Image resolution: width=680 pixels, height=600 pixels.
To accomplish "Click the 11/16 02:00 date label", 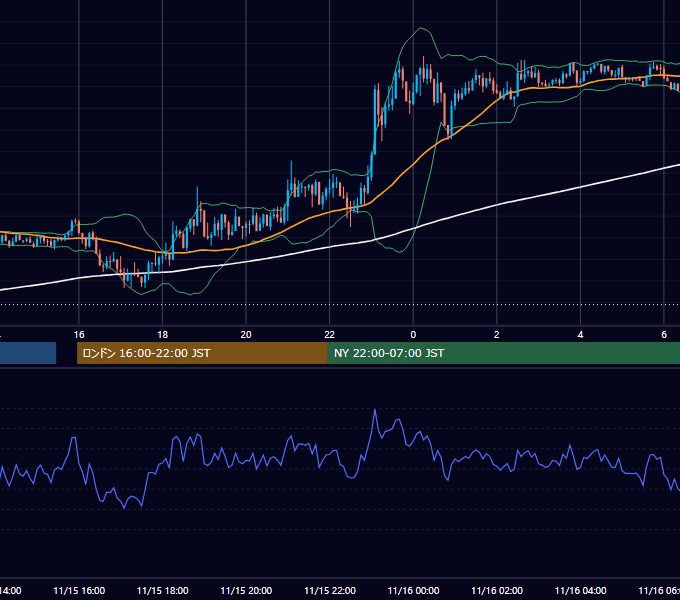I will (497, 590).
